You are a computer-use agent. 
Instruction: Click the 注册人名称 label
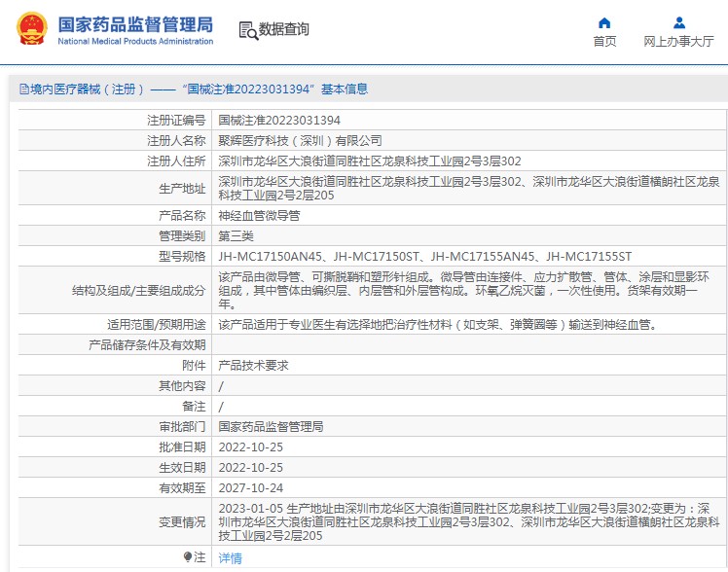pos(176,141)
